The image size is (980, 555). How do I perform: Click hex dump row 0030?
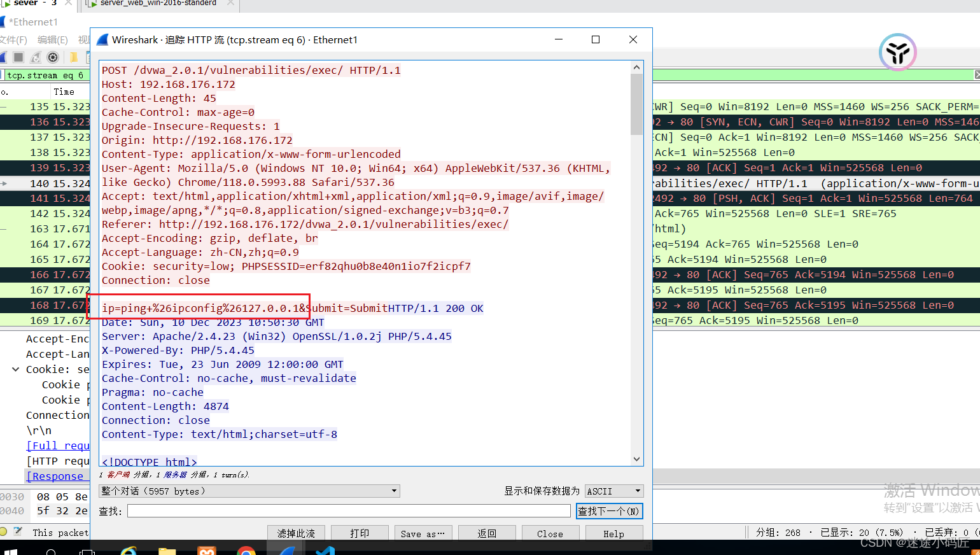[x=45, y=496]
